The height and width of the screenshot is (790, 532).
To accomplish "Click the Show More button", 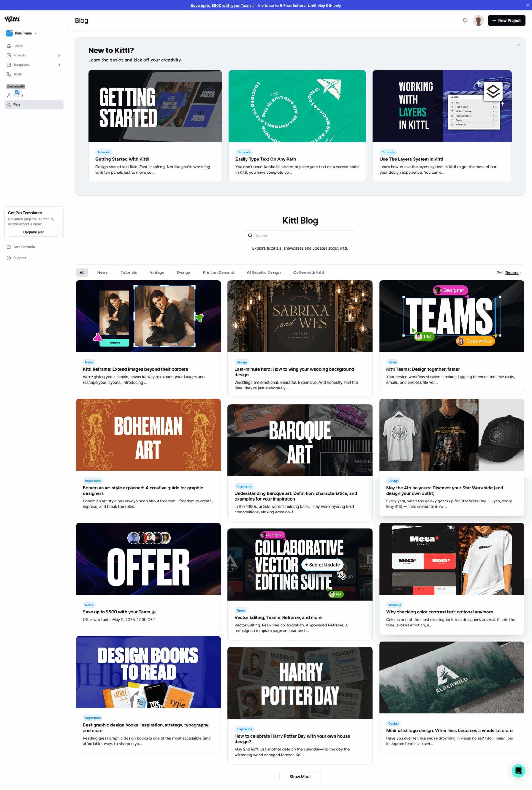I will point(300,777).
